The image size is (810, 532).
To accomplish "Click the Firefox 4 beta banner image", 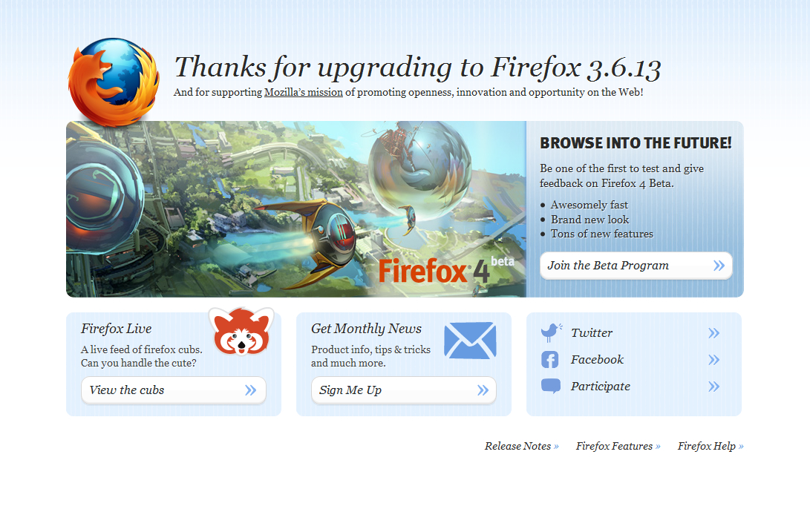I will click(x=296, y=209).
